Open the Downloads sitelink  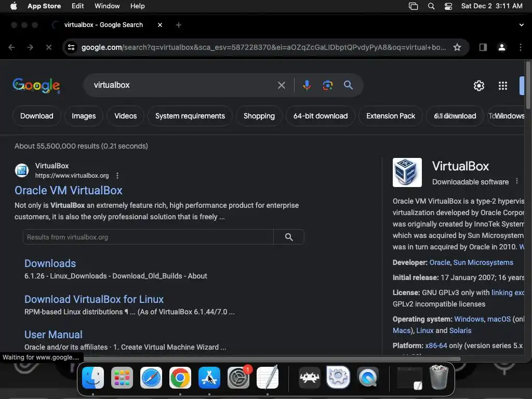pos(50,263)
